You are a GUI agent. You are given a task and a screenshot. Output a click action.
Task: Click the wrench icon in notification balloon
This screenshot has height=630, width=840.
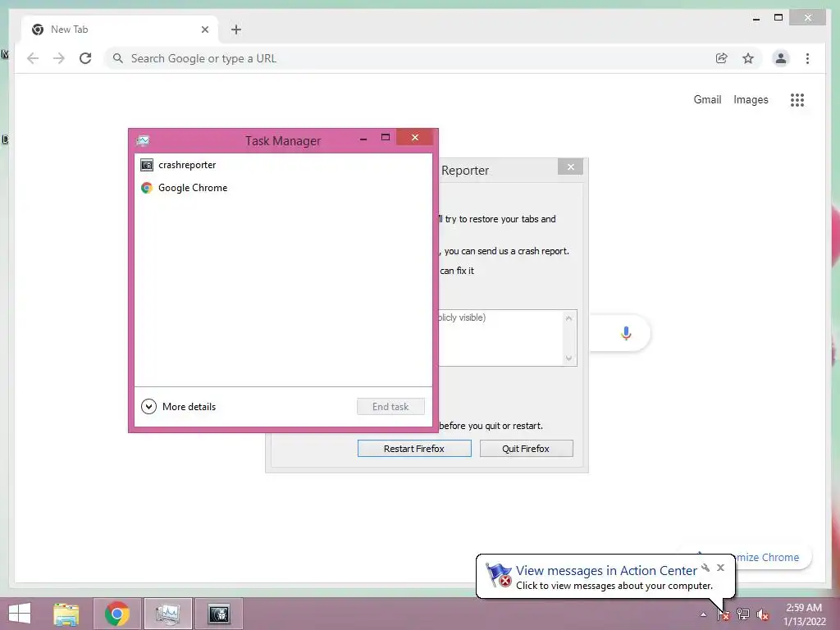705,568
